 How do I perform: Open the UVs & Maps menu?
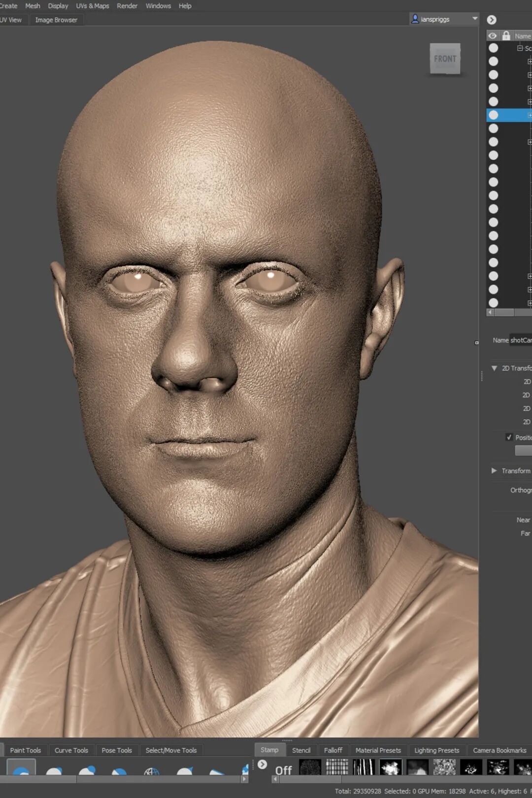[x=93, y=6]
